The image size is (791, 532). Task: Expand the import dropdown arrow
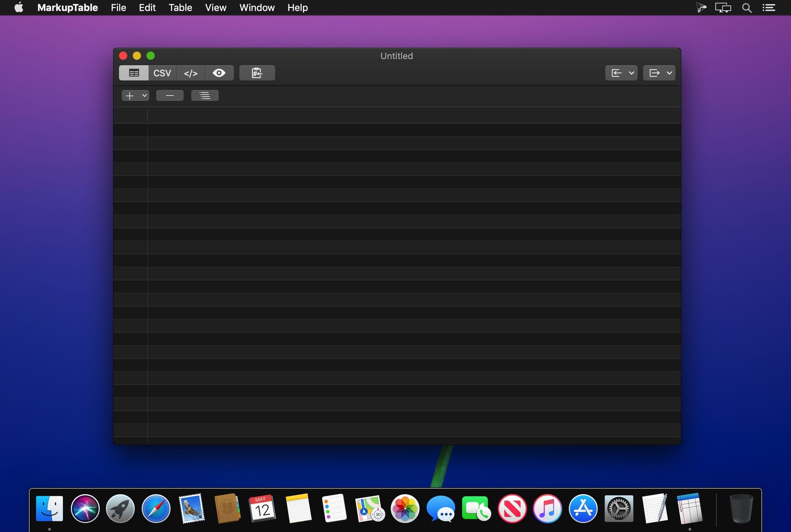[631, 73]
